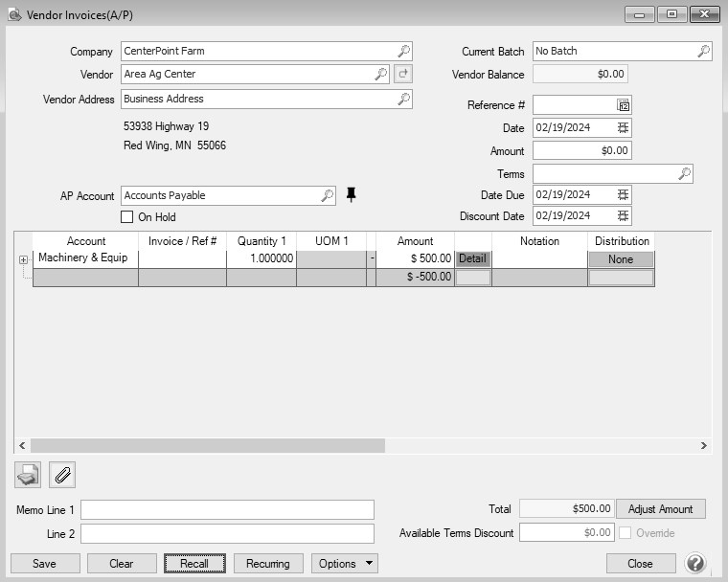Open the help question mark icon
This screenshot has width=728, height=582.
pyautogui.click(x=695, y=563)
